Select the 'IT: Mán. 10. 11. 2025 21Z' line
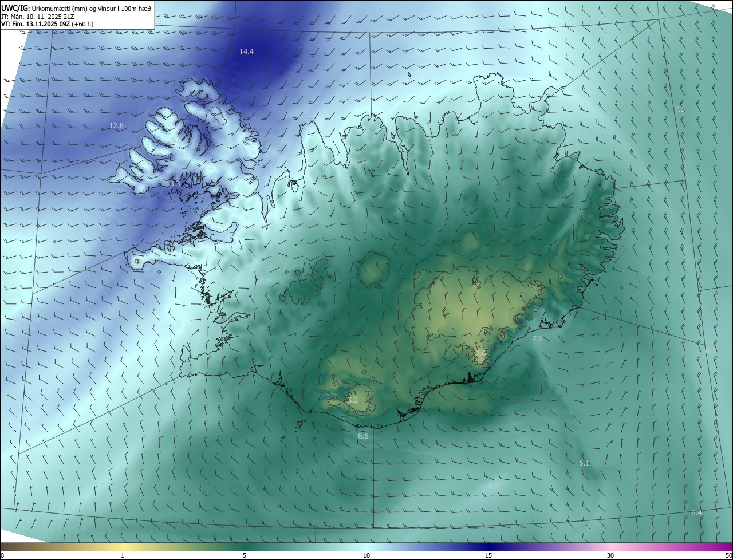Viewport: 733px width, 560px height. coord(38,17)
